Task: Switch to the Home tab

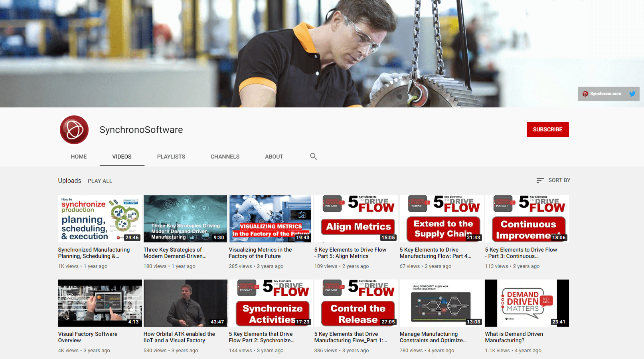Action: pos(79,157)
